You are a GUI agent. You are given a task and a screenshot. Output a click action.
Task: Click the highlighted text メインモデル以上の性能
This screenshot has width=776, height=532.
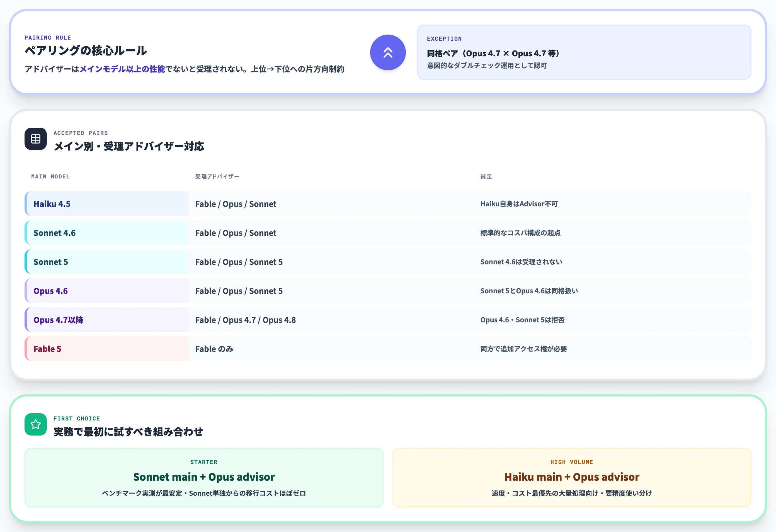click(122, 69)
